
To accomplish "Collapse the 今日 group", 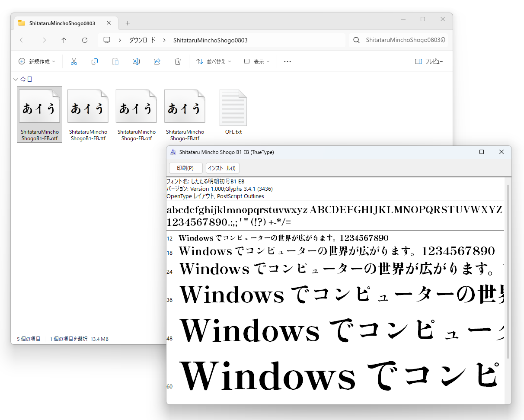I will tap(16, 79).
